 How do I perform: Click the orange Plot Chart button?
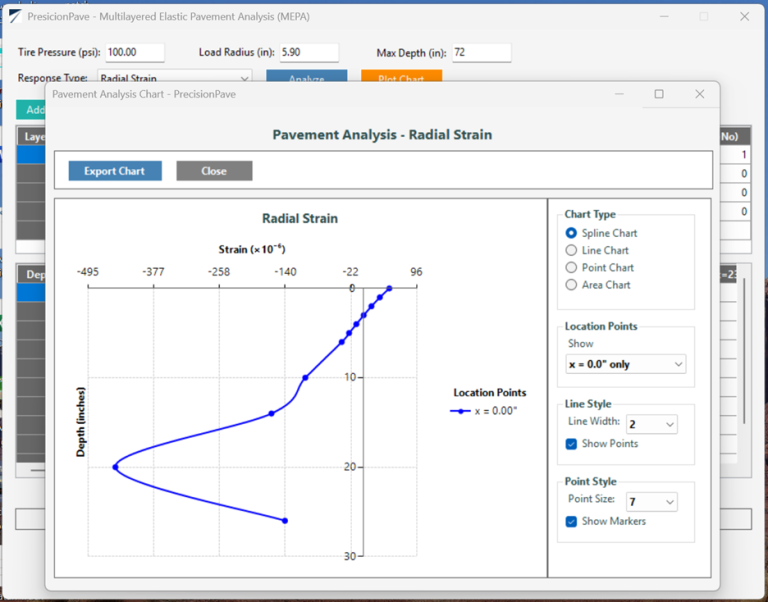point(402,78)
